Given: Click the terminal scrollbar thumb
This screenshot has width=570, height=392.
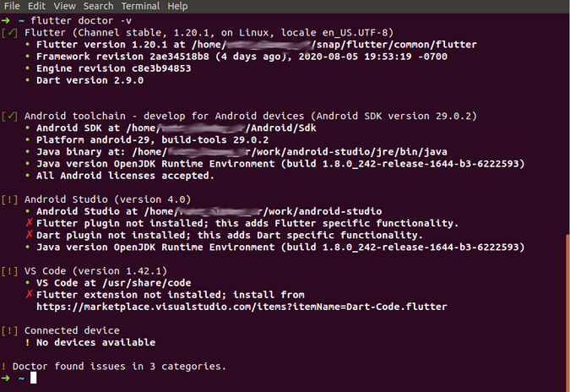Looking at the screenshot, I should 567,304.
